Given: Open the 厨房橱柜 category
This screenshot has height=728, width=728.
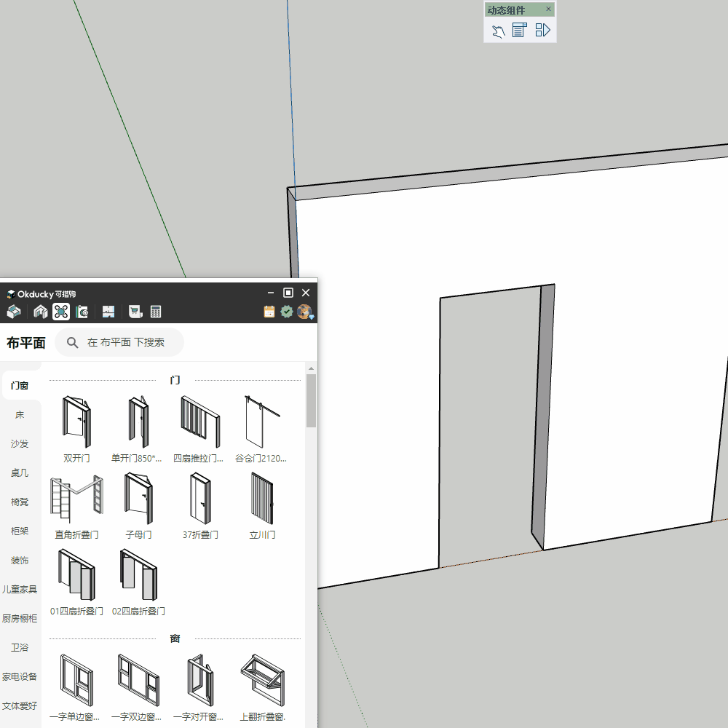Looking at the screenshot, I should [x=20, y=618].
